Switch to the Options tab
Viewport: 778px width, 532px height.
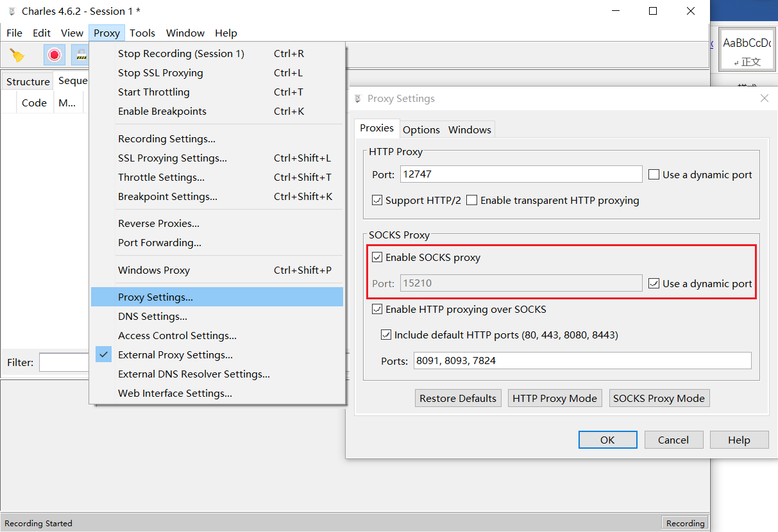421,129
